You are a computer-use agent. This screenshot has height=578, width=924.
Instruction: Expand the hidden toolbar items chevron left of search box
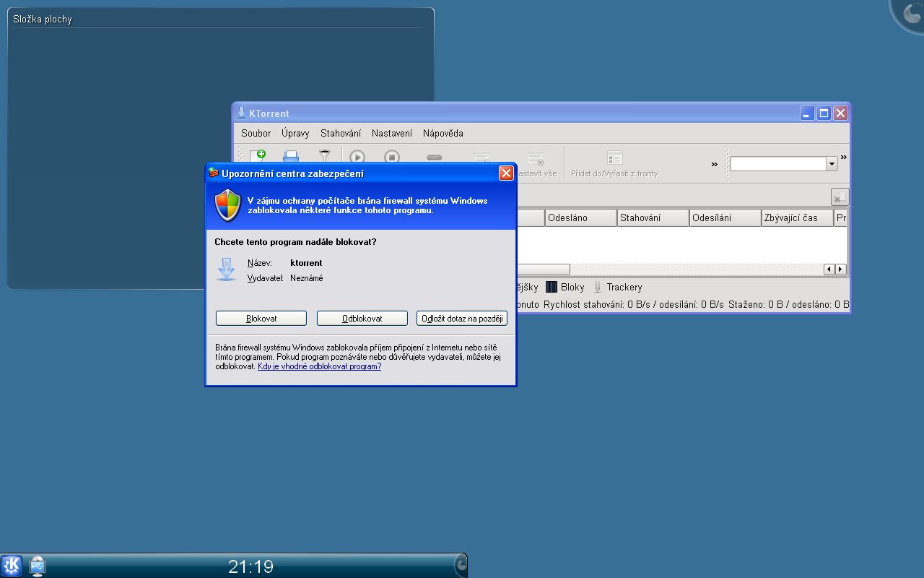[715, 164]
